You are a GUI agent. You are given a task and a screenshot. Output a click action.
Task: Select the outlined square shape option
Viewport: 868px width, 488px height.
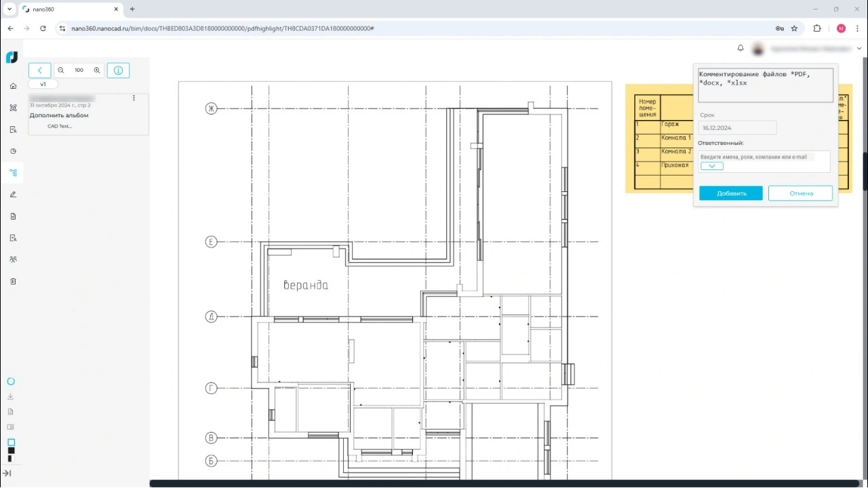click(11, 442)
